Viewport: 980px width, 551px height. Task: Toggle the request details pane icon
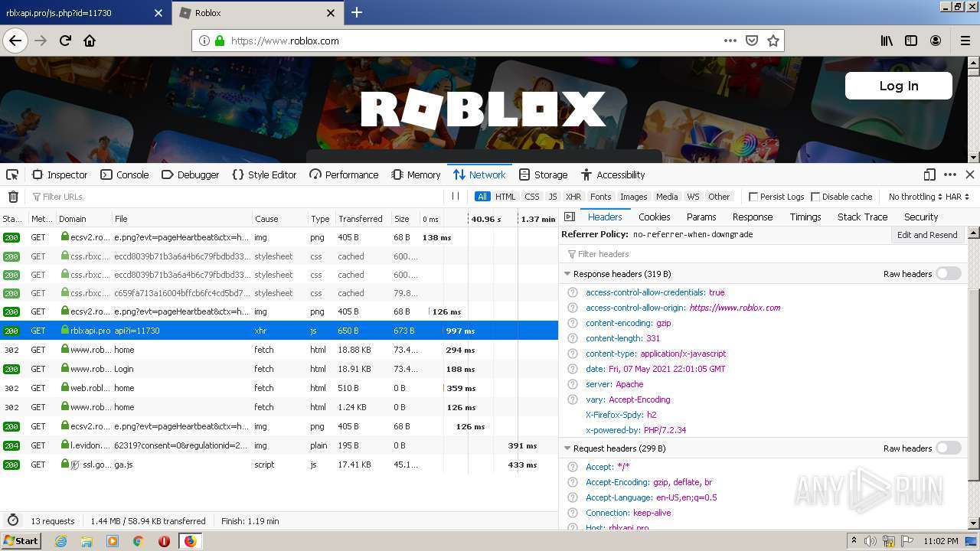point(570,217)
